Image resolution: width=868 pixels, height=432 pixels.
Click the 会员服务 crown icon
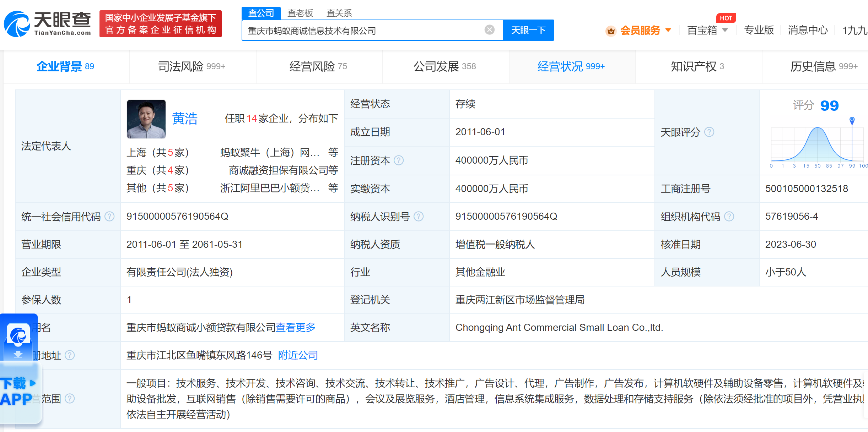(x=611, y=31)
